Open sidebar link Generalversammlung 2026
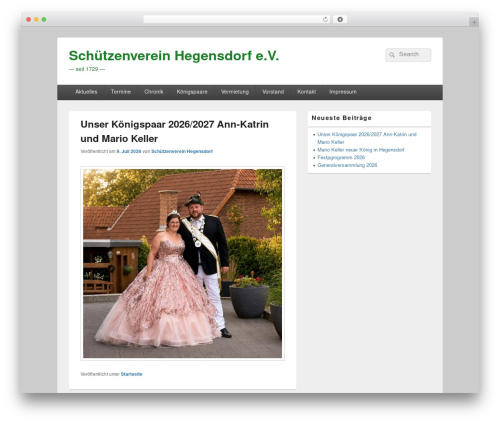The width and height of the screenshot is (500, 423). point(347,165)
